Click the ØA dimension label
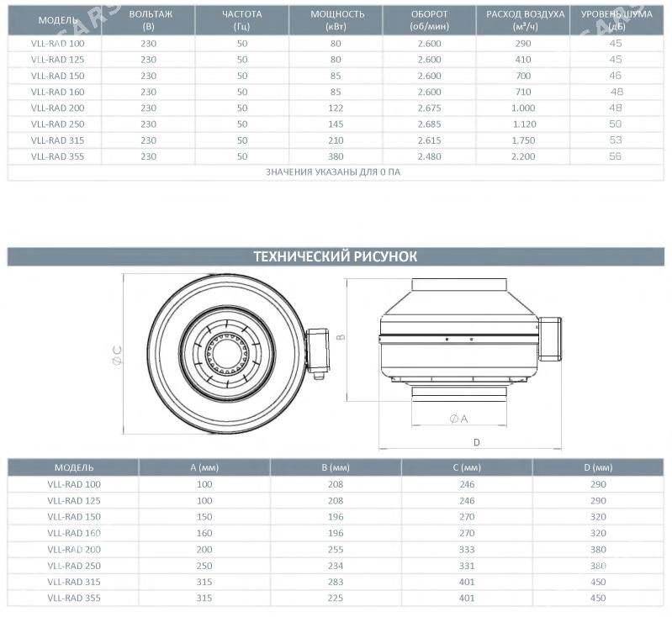The height and width of the screenshot is (617, 672). [459, 418]
